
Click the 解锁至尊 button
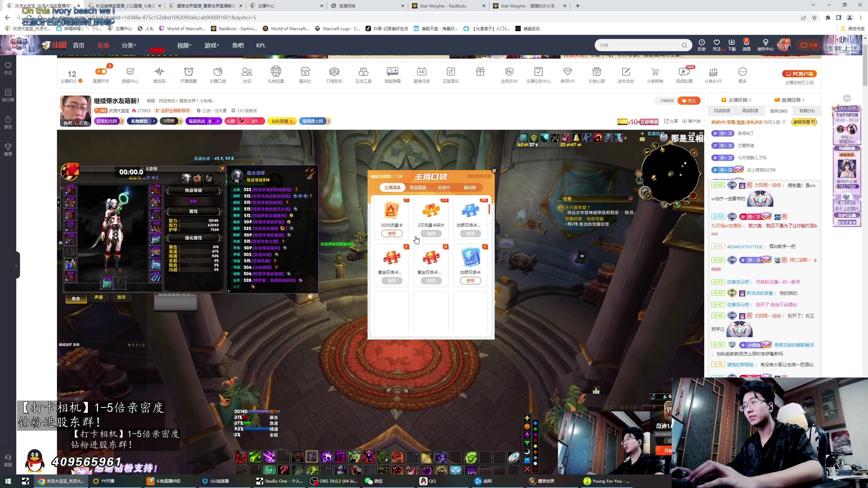pos(804,122)
